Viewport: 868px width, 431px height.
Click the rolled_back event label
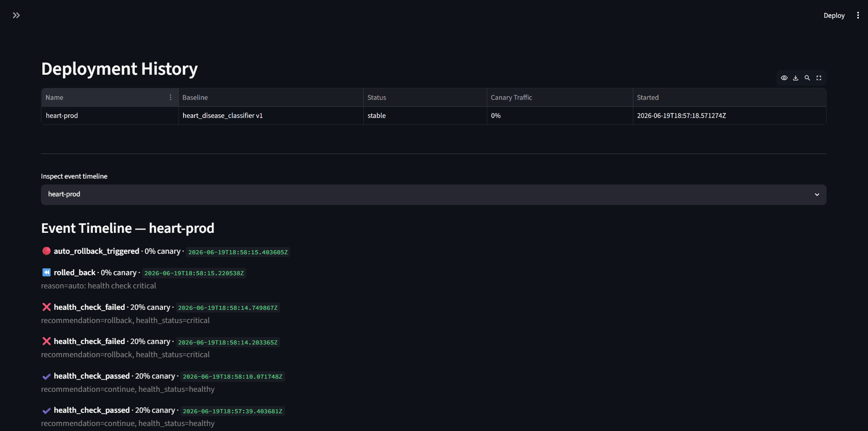[75, 272]
